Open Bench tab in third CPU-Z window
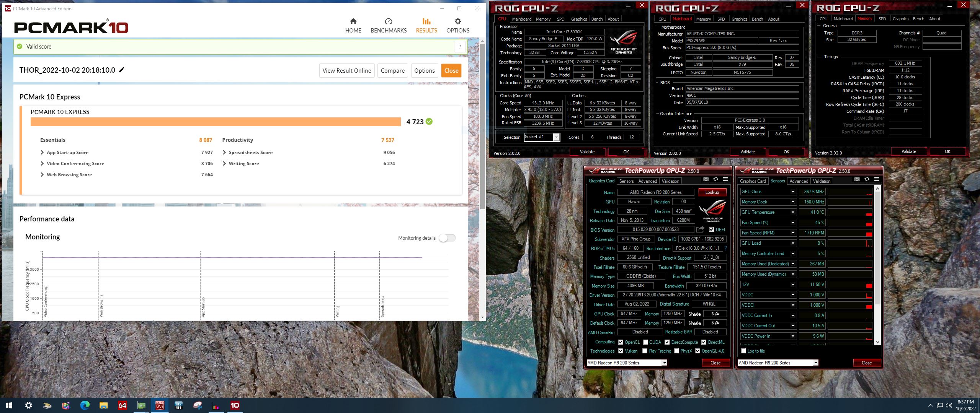This screenshot has height=413, width=980. 918,19
